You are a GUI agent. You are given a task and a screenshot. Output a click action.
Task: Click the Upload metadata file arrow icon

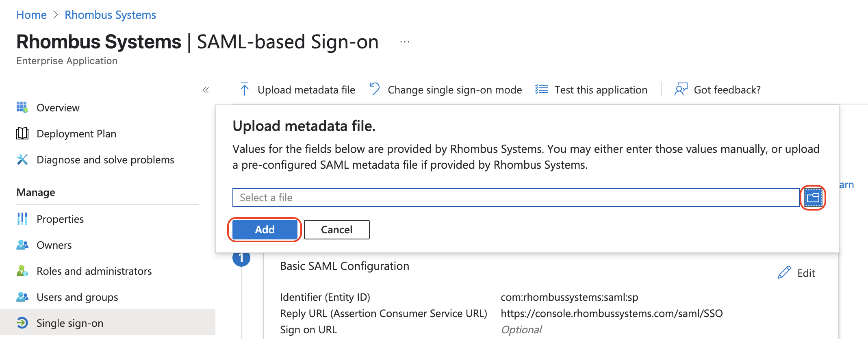pyautogui.click(x=244, y=89)
